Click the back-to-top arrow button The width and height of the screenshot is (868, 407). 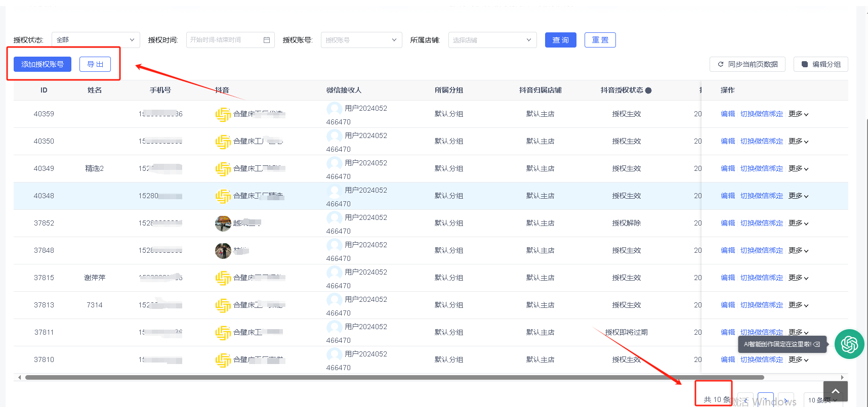[x=835, y=391]
